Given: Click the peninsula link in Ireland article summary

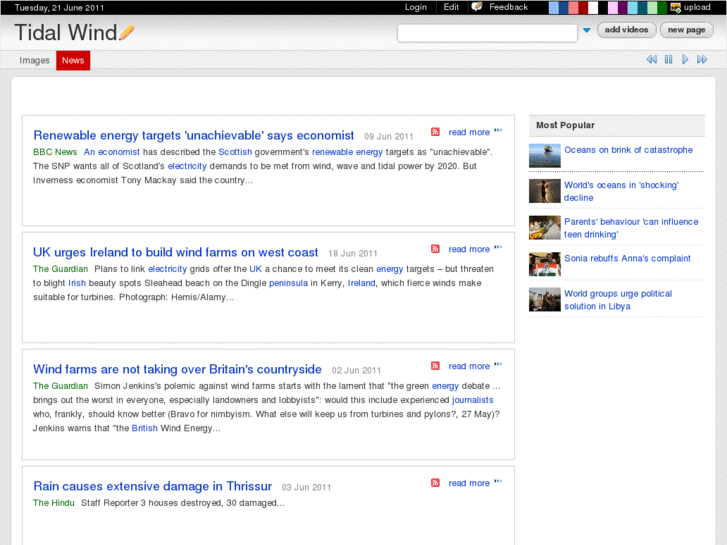Looking at the screenshot, I should click(288, 283).
